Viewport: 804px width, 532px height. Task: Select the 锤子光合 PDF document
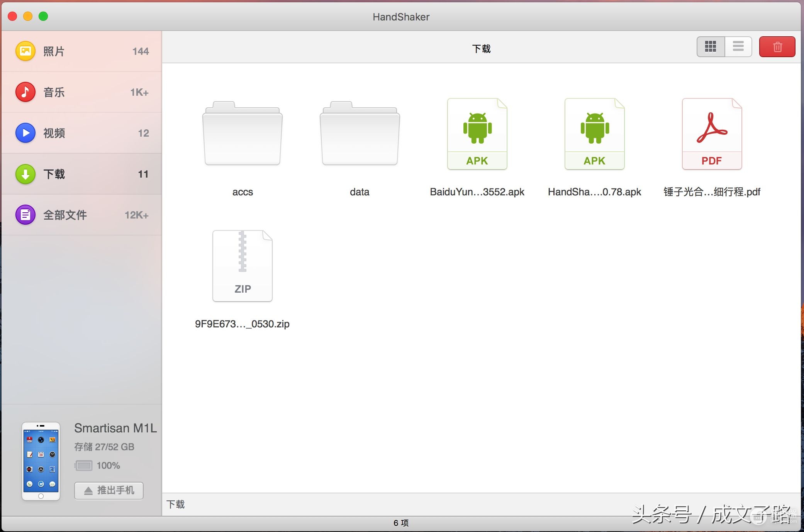pyautogui.click(x=712, y=134)
